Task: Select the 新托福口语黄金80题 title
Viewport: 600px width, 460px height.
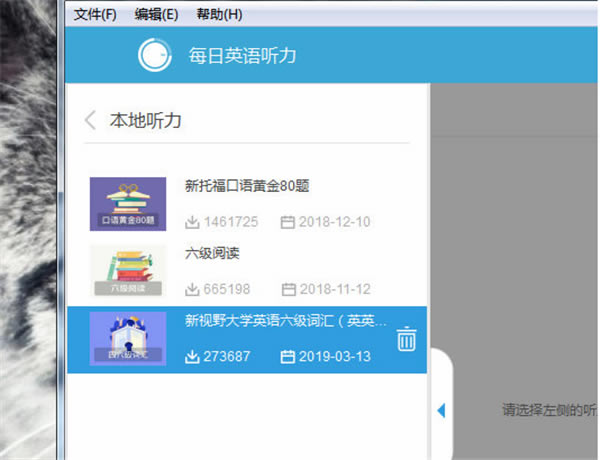Action: click(247, 186)
